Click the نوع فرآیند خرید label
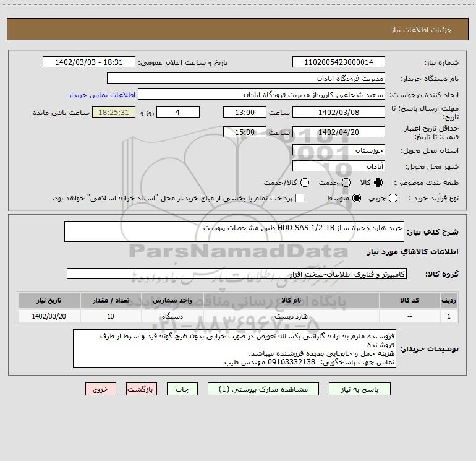 click(433, 199)
